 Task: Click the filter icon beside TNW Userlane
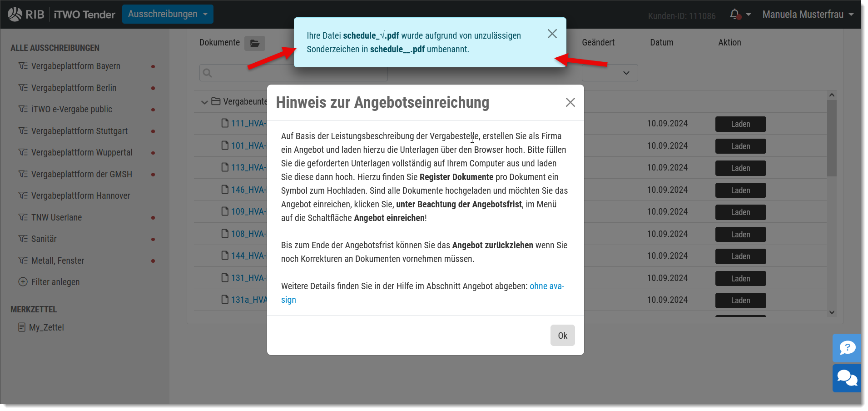point(23,217)
